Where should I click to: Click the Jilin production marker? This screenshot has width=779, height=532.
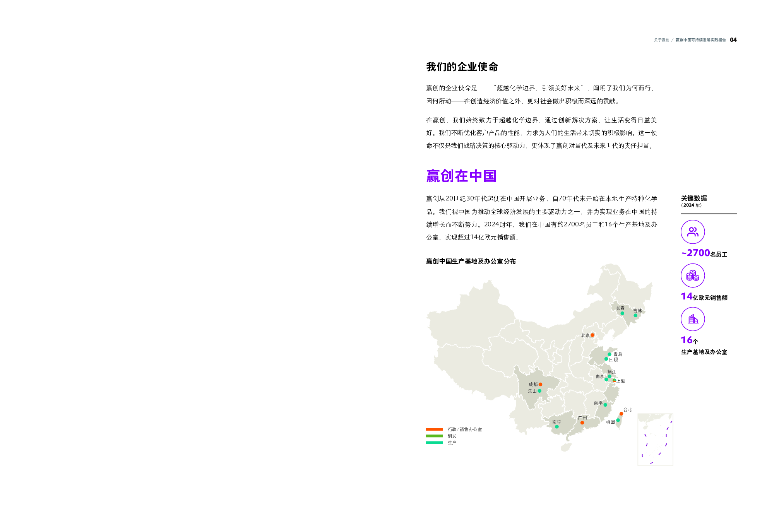[x=635, y=315]
